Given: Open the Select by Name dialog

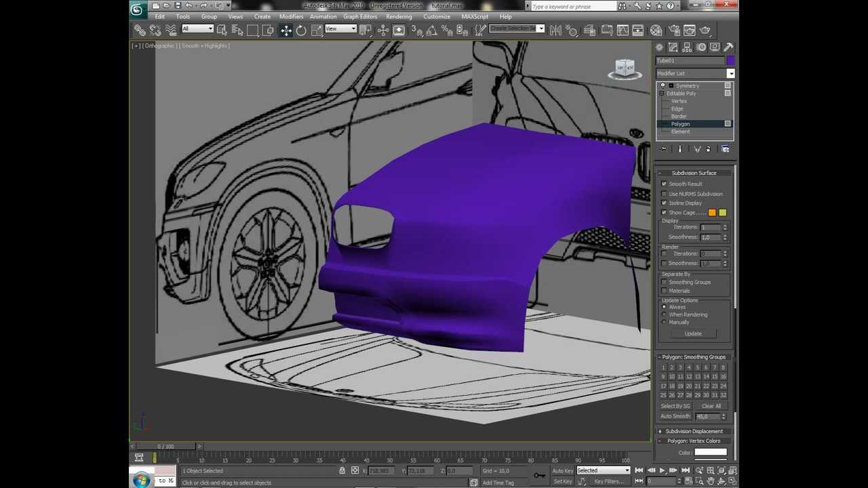Looking at the screenshot, I should click(237, 30).
